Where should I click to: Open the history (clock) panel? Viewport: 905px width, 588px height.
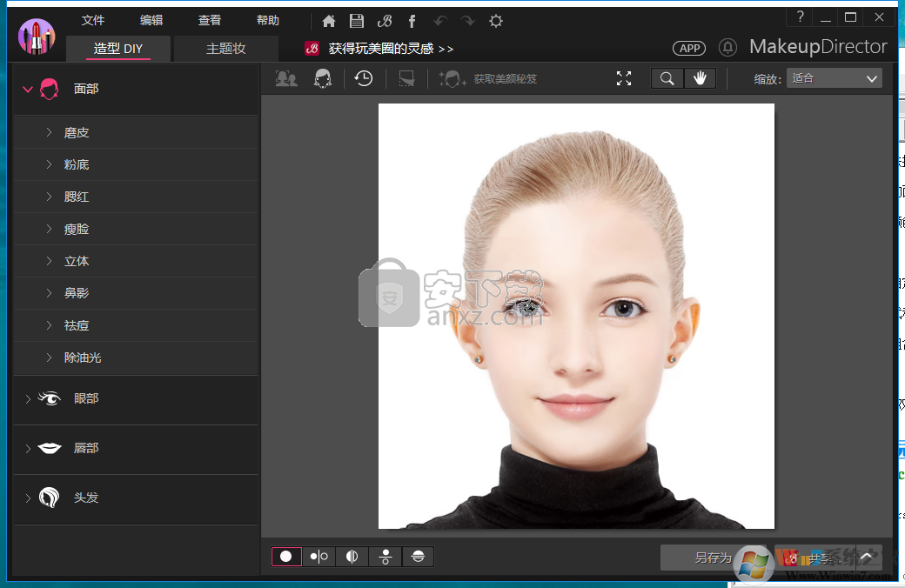363,78
